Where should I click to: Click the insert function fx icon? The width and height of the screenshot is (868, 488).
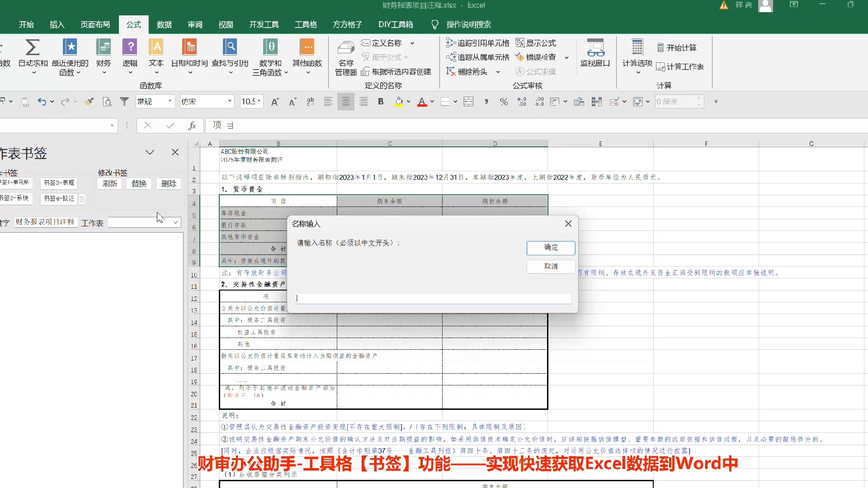click(192, 126)
